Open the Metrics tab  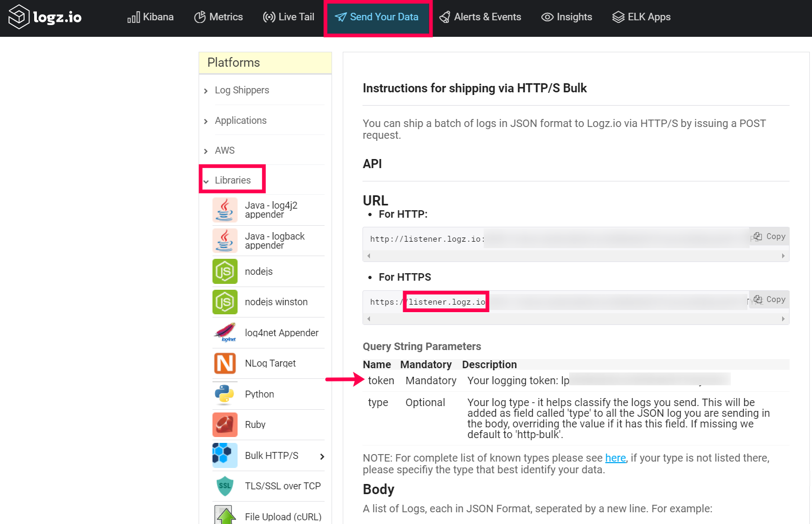click(218, 17)
